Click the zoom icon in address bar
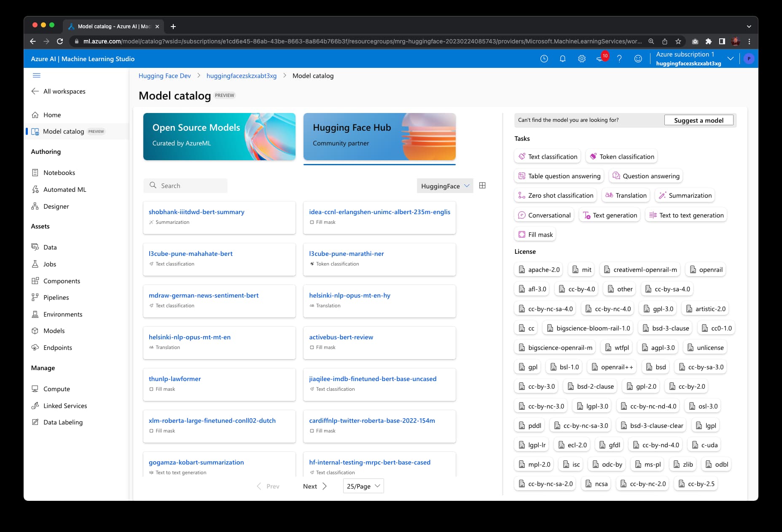This screenshot has width=782, height=532. tap(651, 41)
